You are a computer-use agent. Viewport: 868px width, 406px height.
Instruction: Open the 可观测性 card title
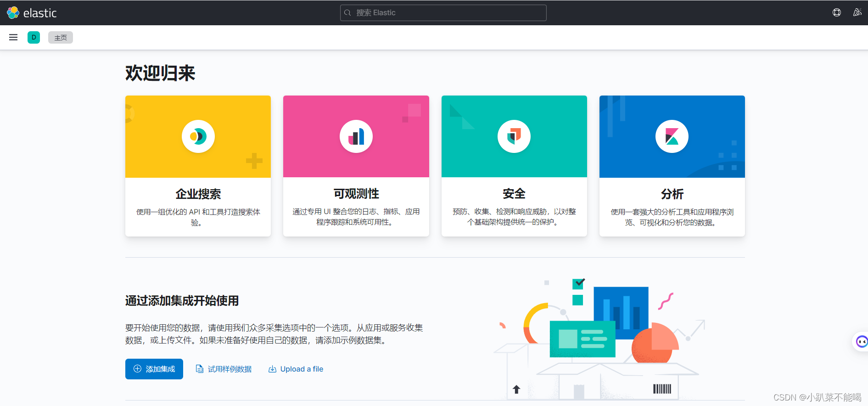[x=356, y=194]
